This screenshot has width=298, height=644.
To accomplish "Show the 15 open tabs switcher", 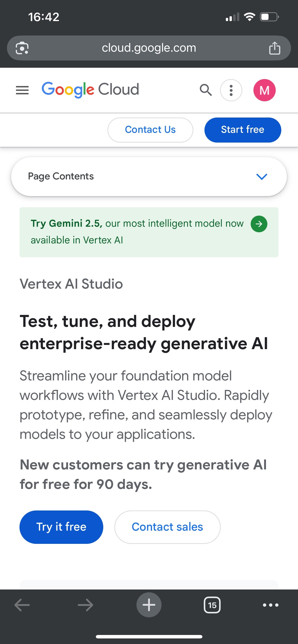I will tap(212, 605).
